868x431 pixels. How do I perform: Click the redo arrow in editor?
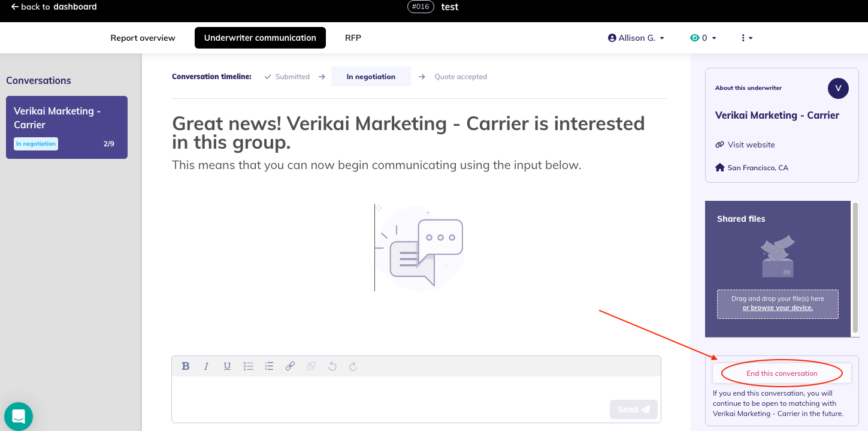[353, 366]
